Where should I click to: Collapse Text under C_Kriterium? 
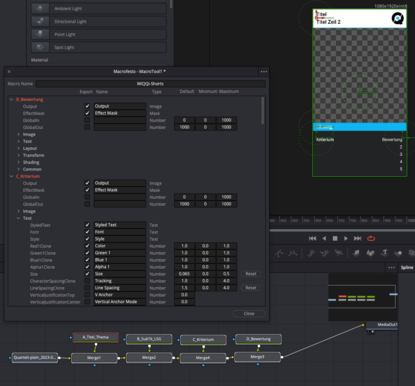[19, 218]
